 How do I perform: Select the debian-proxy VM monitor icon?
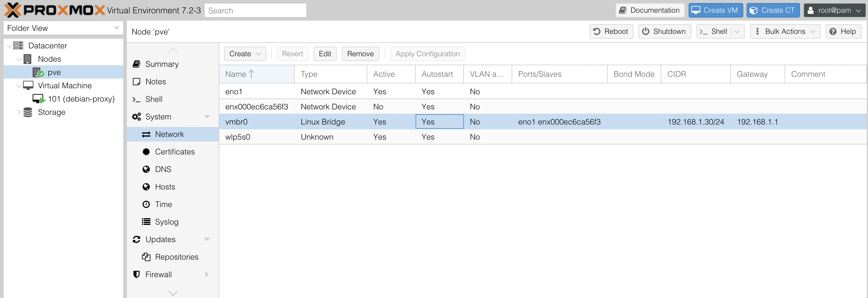38,99
